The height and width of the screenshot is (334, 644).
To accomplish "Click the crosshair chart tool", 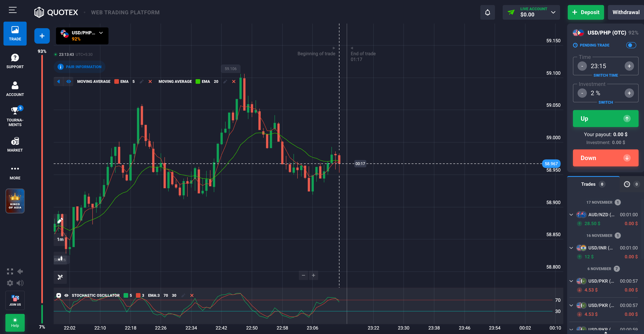I will point(60,277).
